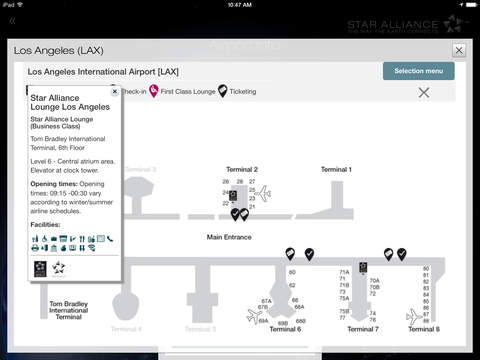Tap the ticketing pin above Terminal 6
480x360 pixels.
pyautogui.click(x=290, y=254)
